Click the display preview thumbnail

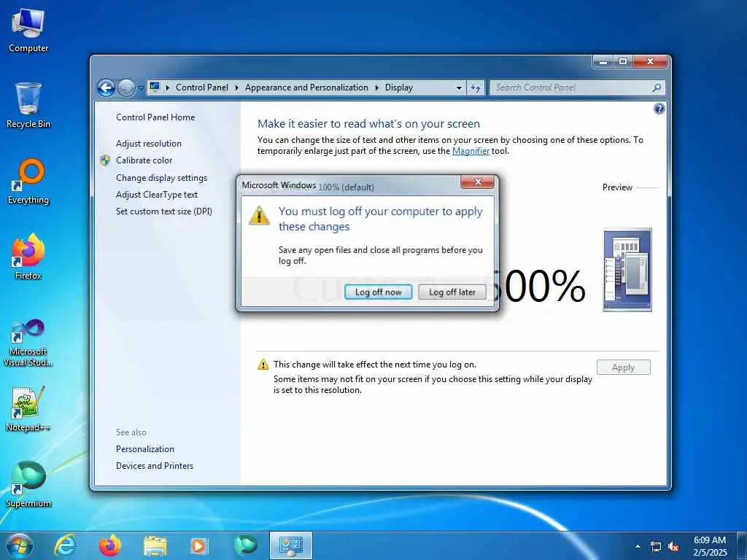[x=627, y=270]
